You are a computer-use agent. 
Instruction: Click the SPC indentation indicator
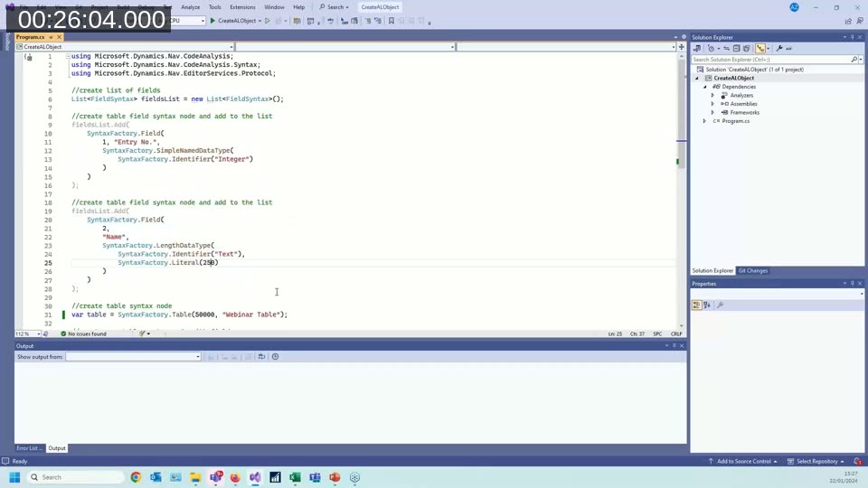(x=657, y=334)
